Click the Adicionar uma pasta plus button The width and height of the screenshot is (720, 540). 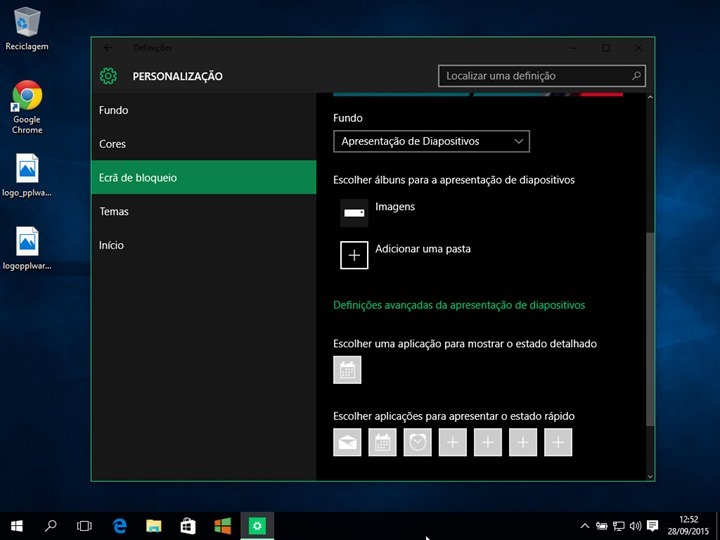tap(354, 255)
